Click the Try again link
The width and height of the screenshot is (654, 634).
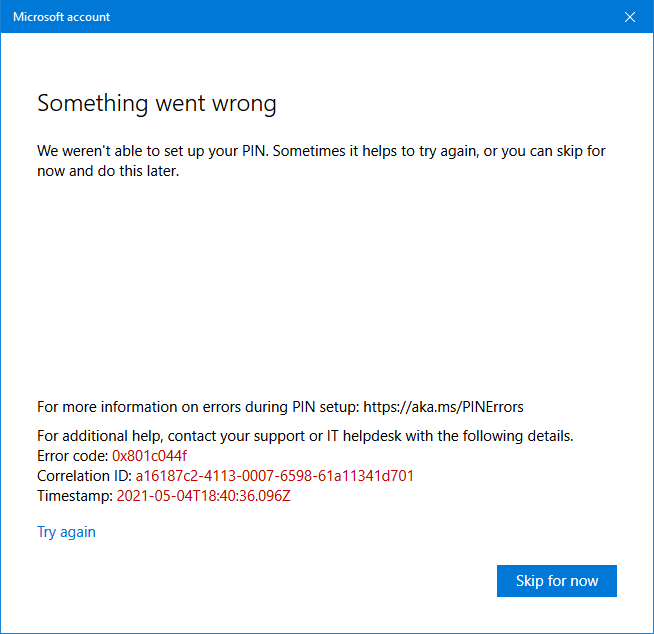[66, 532]
